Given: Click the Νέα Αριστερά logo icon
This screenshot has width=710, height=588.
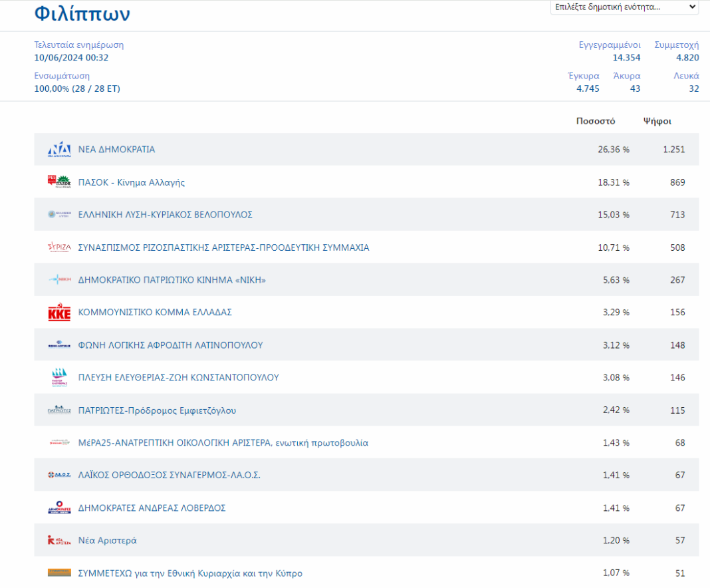Looking at the screenshot, I should click(59, 540).
